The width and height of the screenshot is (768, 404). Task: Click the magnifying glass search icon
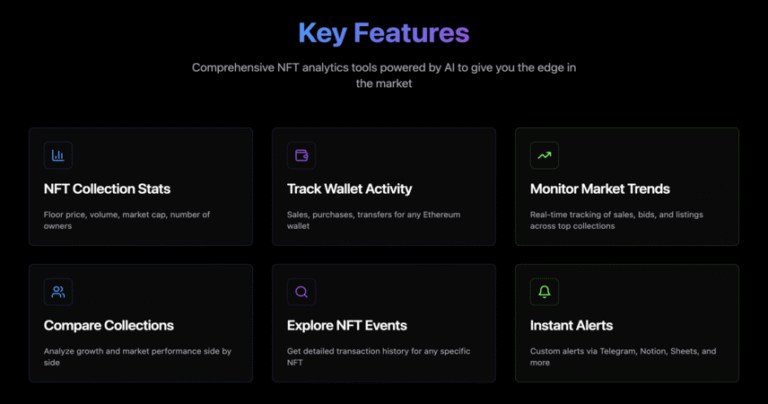coord(302,292)
